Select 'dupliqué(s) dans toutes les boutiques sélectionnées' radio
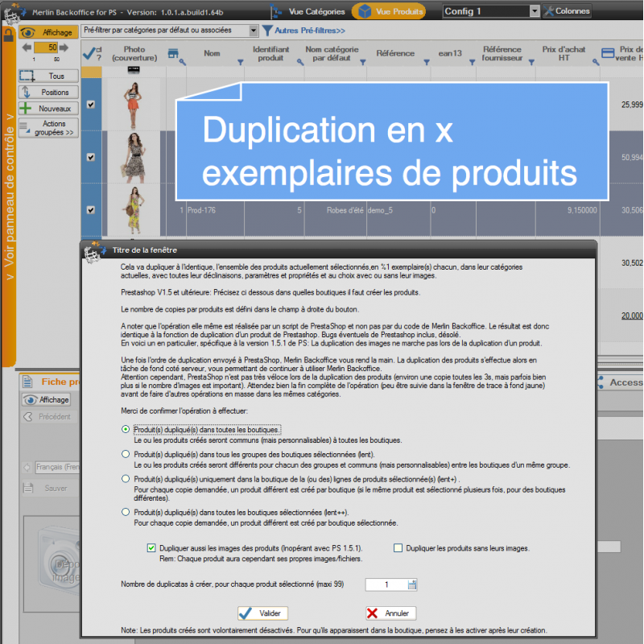Image resolution: width=644 pixels, height=644 pixels. click(126, 511)
